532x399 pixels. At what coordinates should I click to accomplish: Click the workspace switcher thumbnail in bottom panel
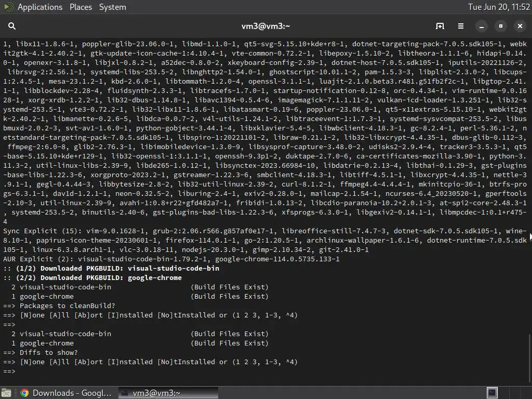492,393
